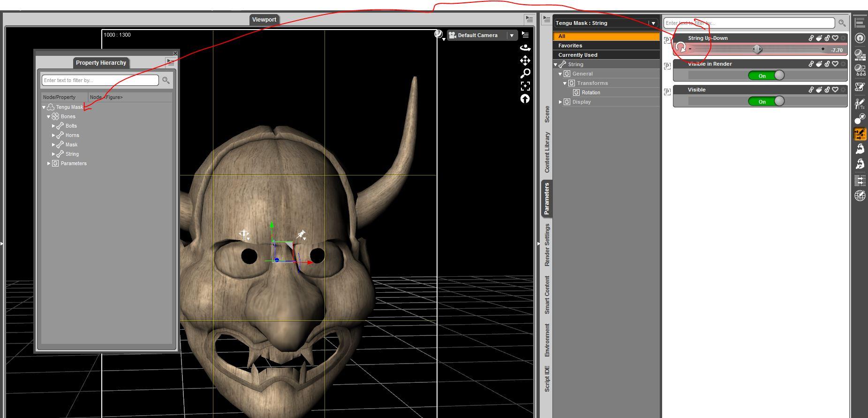The width and height of the screenshot is (868, 418).
Task: Open the Default Camera dropdown
Action: (512, 35)
